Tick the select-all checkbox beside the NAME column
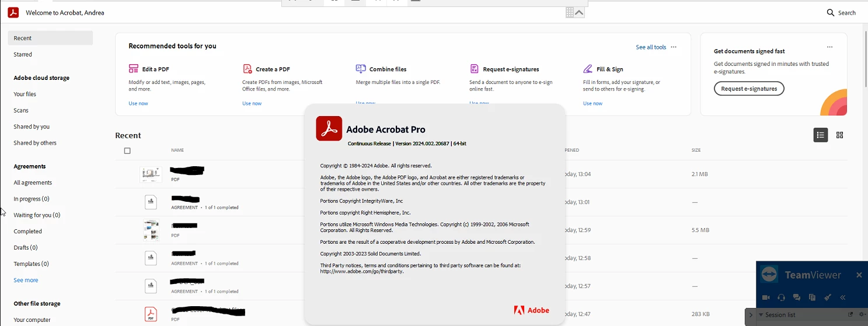 coord(127,150)
